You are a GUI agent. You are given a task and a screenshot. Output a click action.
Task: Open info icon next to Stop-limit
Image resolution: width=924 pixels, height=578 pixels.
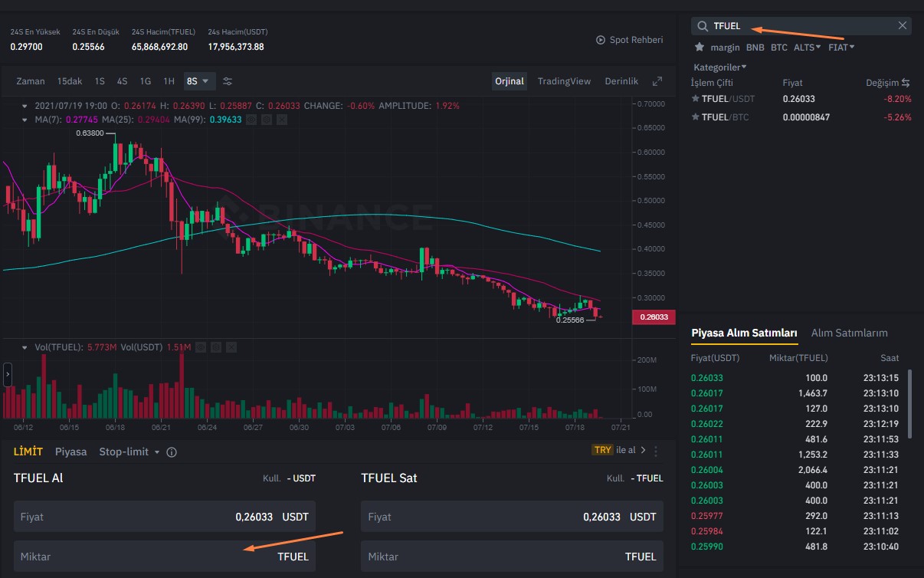point(172,452)
